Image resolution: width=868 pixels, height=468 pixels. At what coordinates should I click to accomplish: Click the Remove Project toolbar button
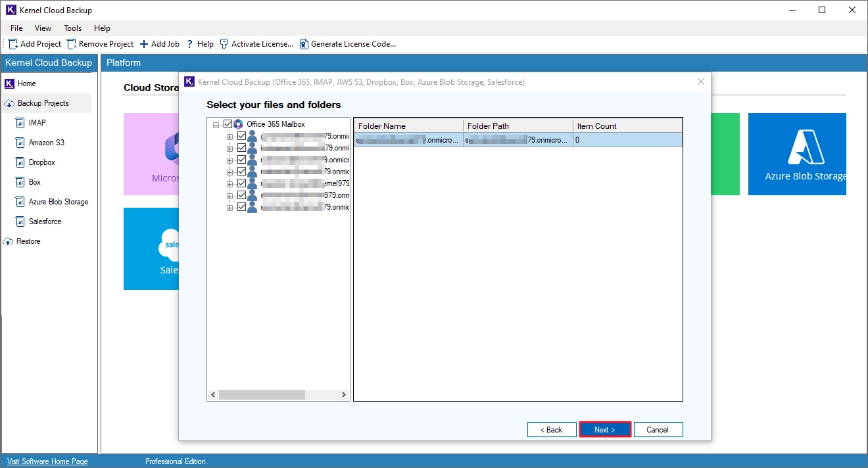click(101, 44)
